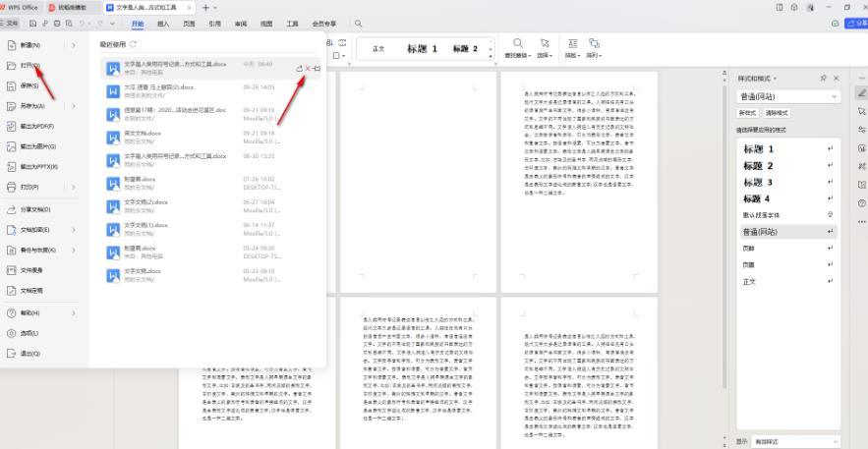Screen dimensions: 868x449
Task: Apply 正文 style from ribbon gallery
Action: (378, 49)
